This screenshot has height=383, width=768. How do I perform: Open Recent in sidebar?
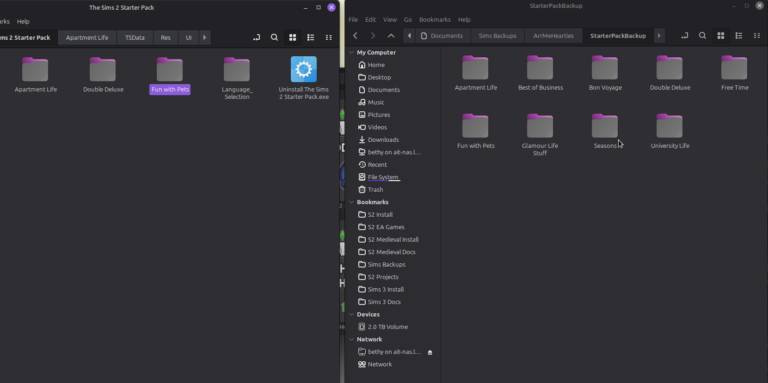pos(377,165)
